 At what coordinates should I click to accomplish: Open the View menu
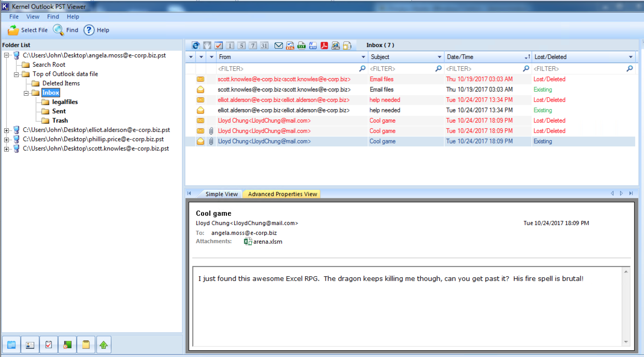point(33,17)
